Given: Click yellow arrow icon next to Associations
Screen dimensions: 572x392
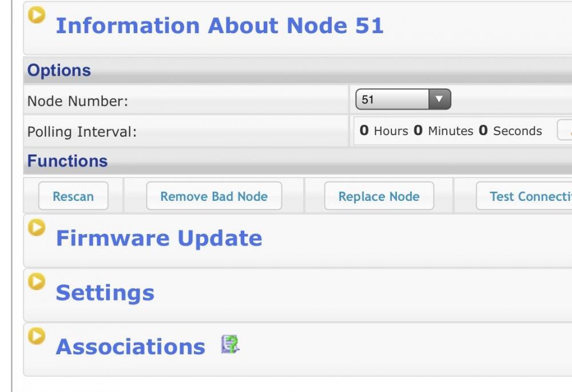Looking at the screenshot, I should [x=37, y=336].
